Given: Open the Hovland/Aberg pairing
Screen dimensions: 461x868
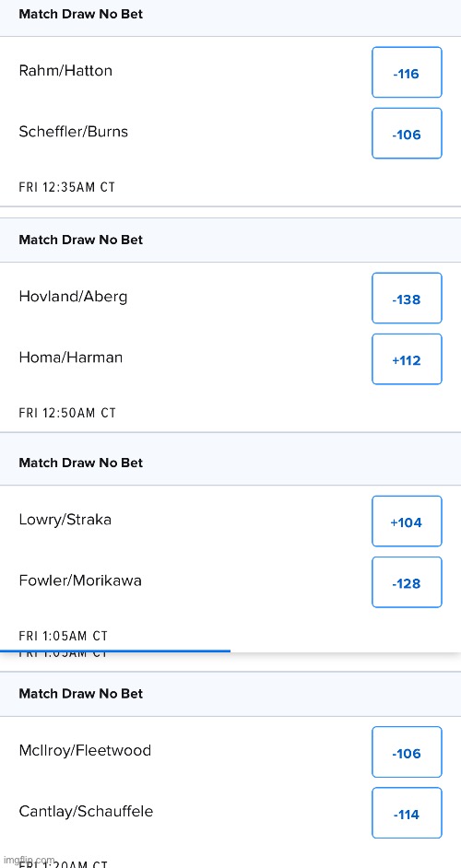Looking at the screenshot, I should coord(73,297).
